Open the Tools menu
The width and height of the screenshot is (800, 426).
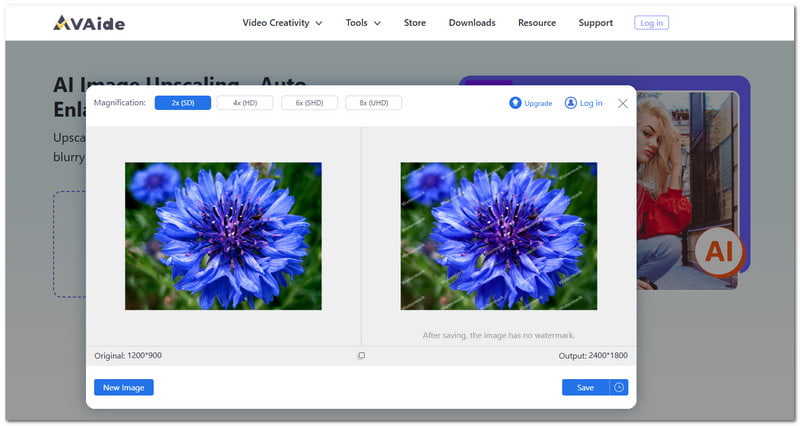(x=356, y=23)
